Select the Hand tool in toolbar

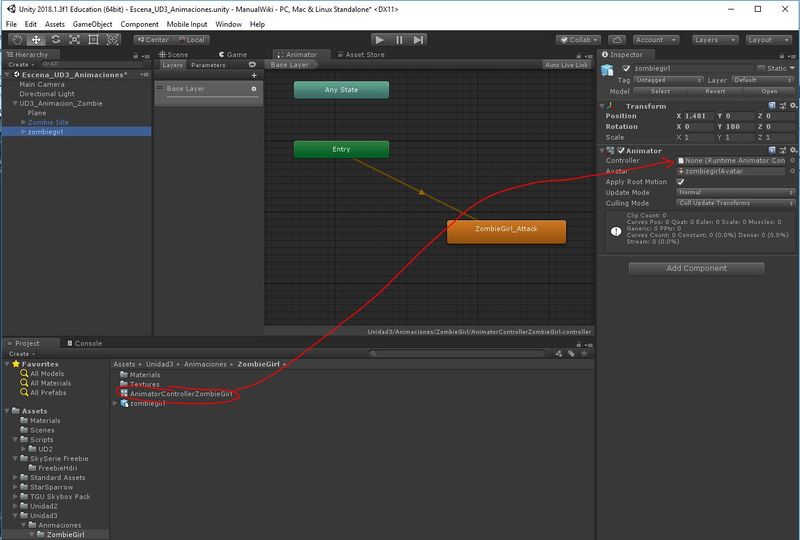tap(17, 40)
